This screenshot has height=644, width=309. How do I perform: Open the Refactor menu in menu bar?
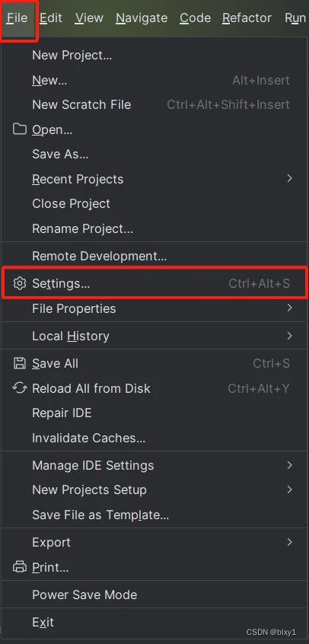coord(247,18)
